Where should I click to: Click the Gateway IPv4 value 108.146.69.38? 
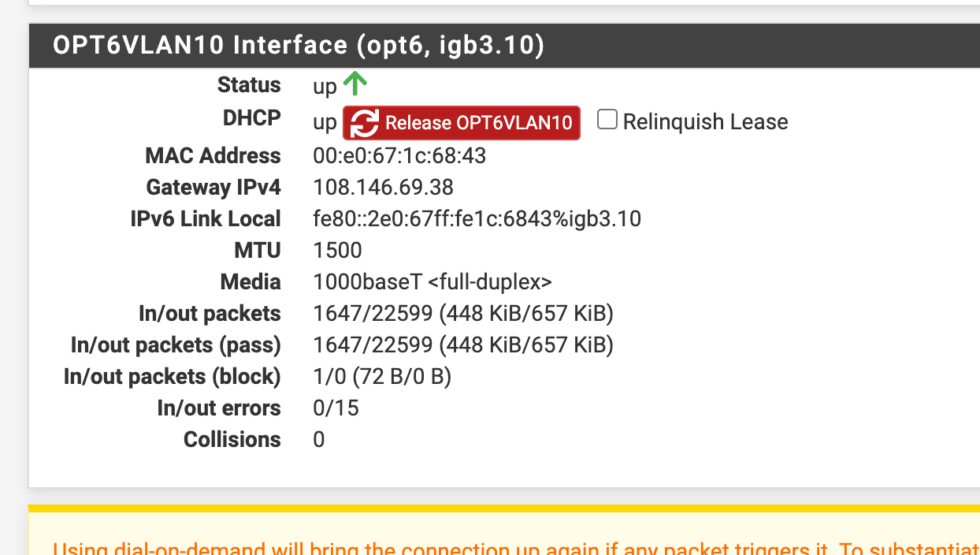coord(383,188)
